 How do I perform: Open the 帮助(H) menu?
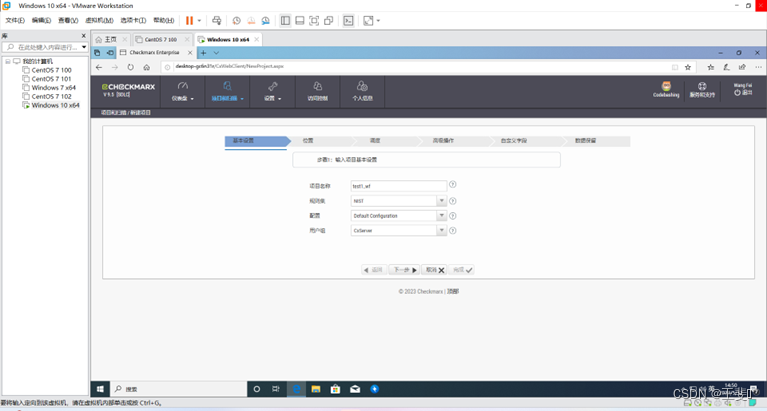click(x=163, y=21)
